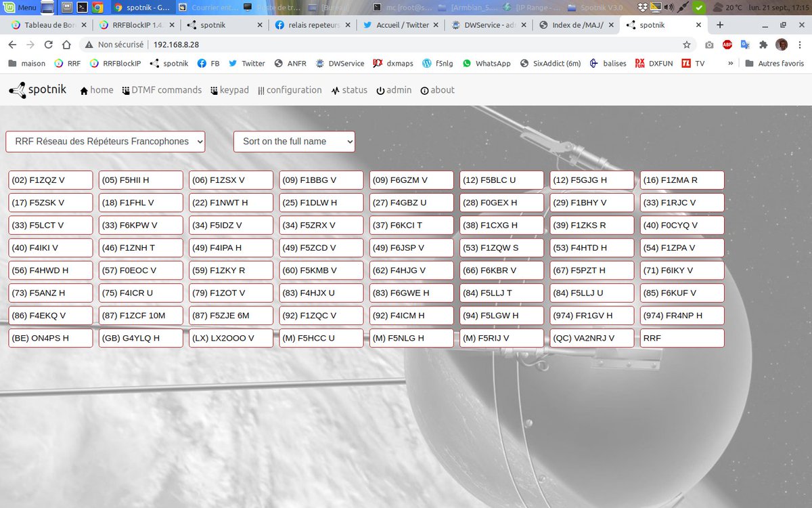Screen dimensions: 812x508
Task: Select node (QC) VA2NRJ V
Action: (x=592, y=338)
